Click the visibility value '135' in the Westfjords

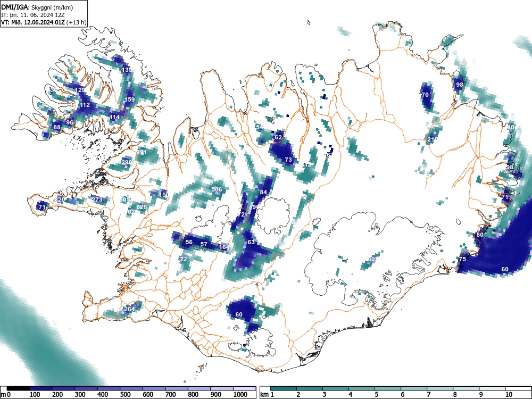coord(126,70)
